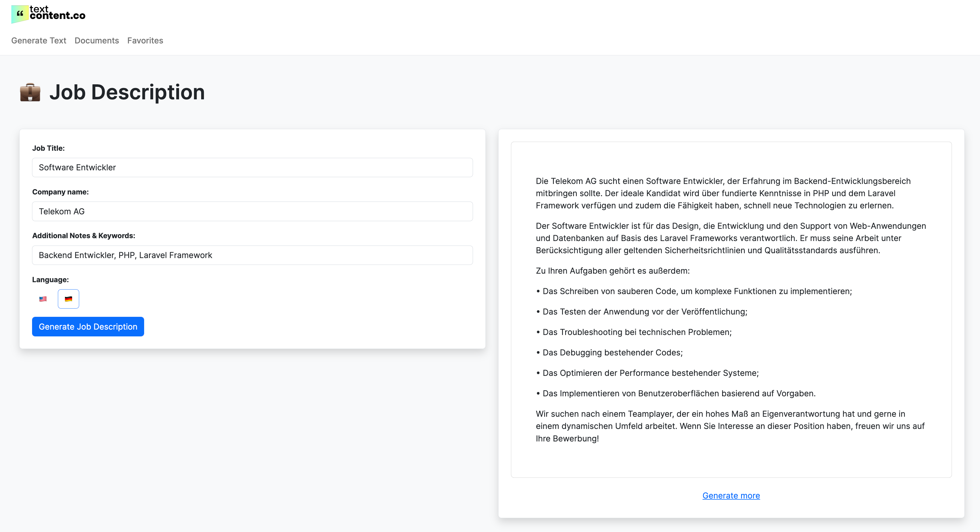Select the US flag language option
Image resolution: width=980 pixels, height=532 pixels.
43,299
